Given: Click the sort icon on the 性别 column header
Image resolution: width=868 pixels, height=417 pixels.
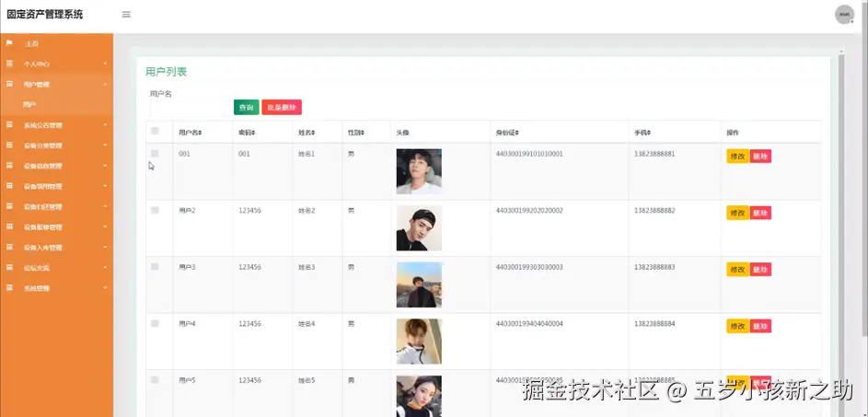Looking at the screenshot, I should [x=363, y=133].
